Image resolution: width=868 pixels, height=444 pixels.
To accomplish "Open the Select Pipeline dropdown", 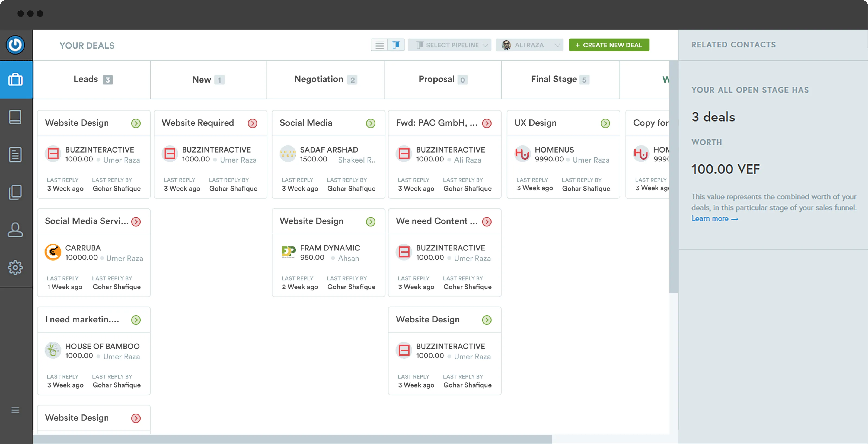I will click(x=449, y=45).
